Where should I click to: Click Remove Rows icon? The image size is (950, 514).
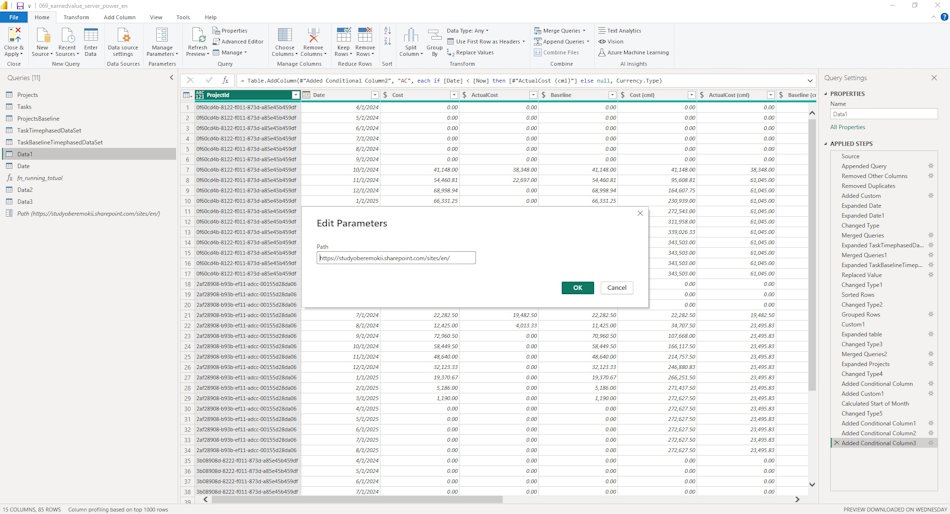pyautogui.click(x=365, y=35)
